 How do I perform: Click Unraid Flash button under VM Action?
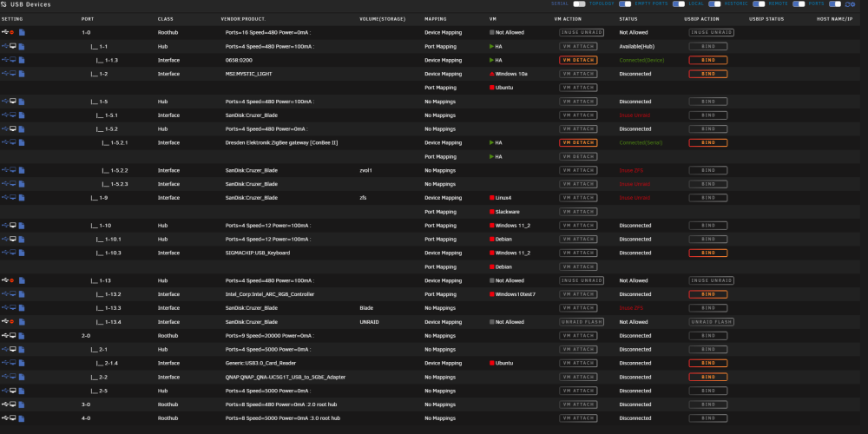(582, 322)
